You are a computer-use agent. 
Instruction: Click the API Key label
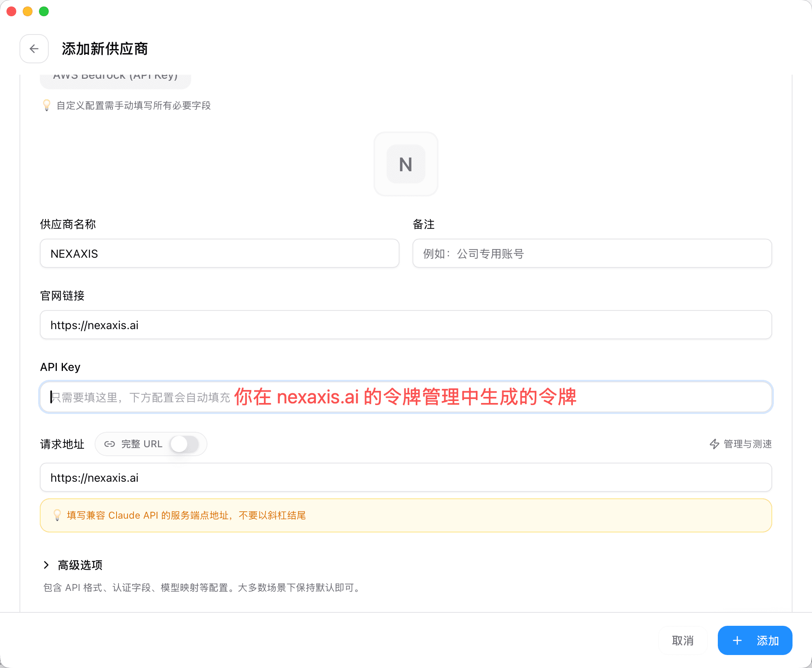60,367
